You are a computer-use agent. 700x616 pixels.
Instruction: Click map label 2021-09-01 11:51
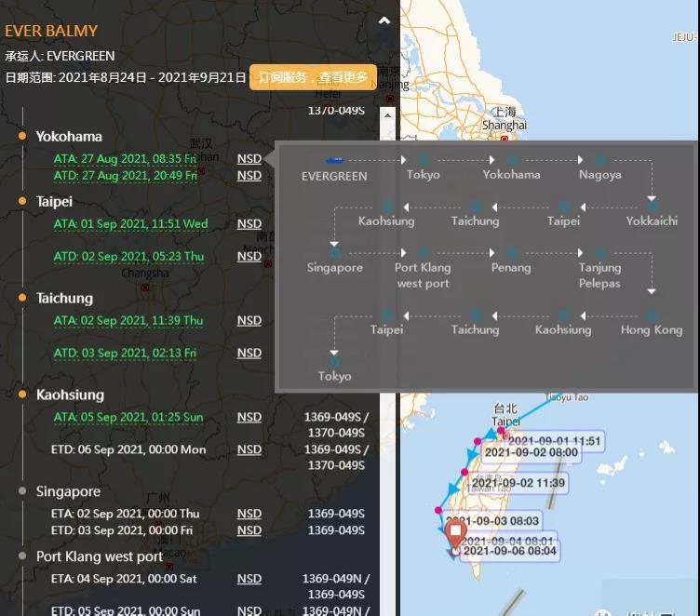pyautogui.click(x=554, y=441)
